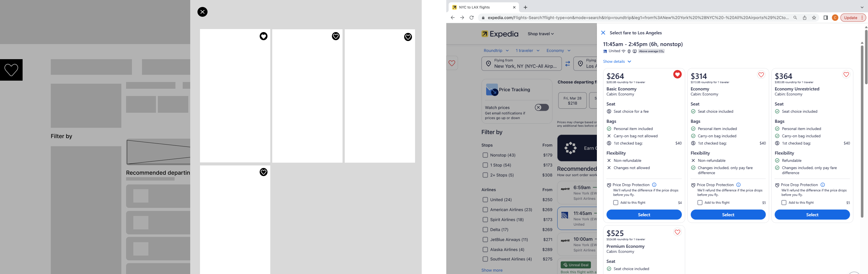The image size is (868, 274).
Task: Open the Roundtrip trip type dropdown
Action: (496, 51)
